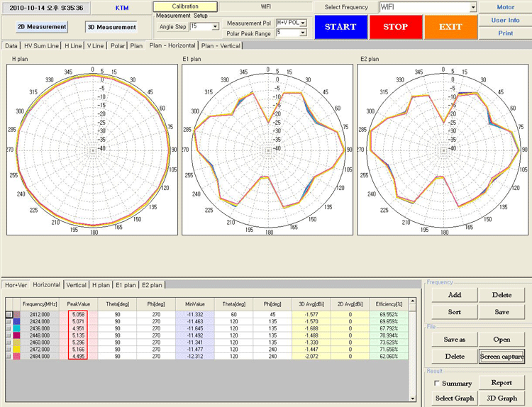Open the H Line tab
The image size is (532, 407).
pos(73,46)
